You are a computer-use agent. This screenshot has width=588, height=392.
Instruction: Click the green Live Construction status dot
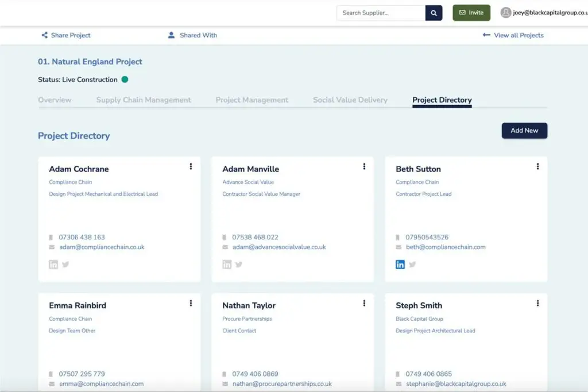pyautogui.click(x=125, y=79)
